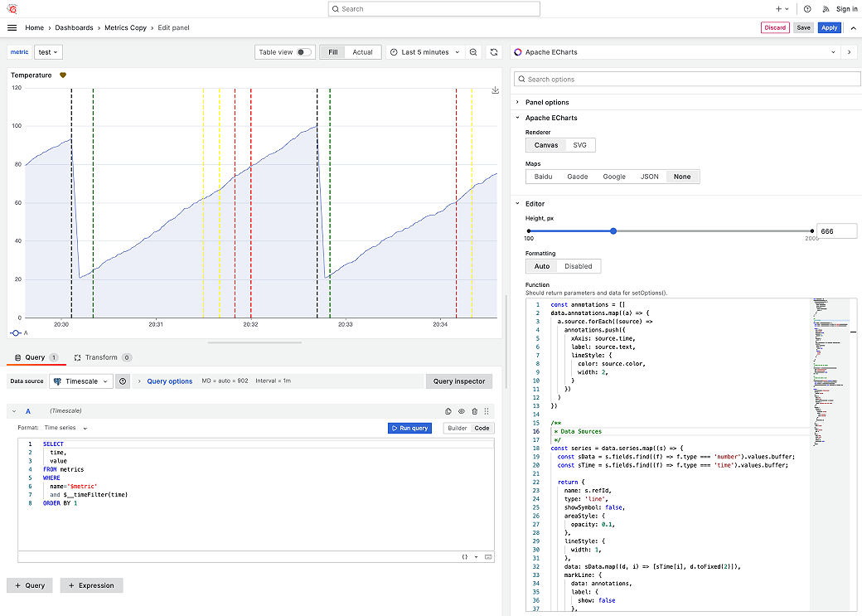862x616 pixels.
Task: Click the series A legend marker
Action: (x=16, y=332)
